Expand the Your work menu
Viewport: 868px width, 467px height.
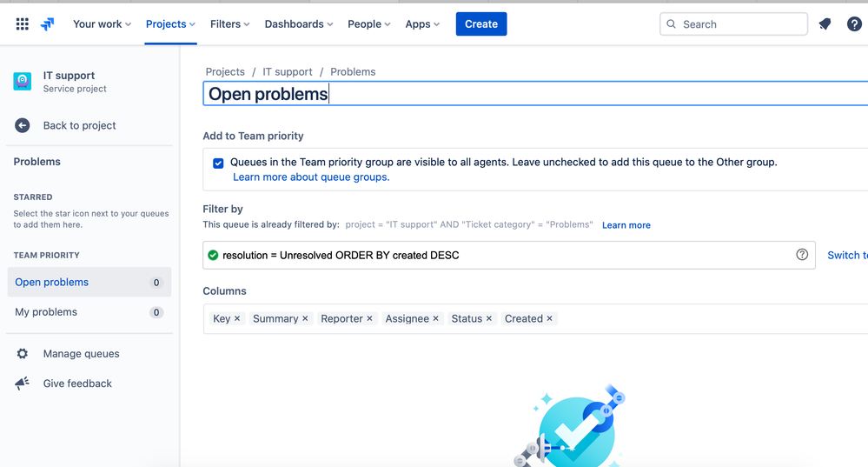[x=102, y=23]
